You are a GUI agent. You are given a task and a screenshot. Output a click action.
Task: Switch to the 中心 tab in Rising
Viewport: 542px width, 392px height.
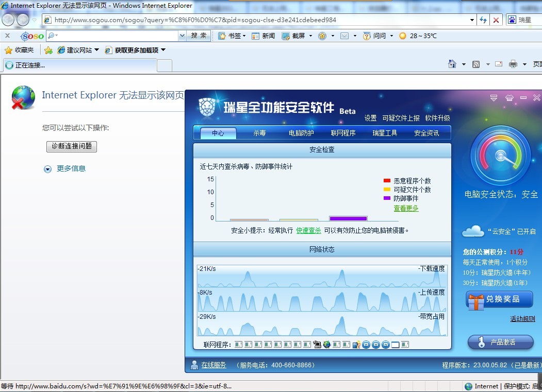pos(218,133)
